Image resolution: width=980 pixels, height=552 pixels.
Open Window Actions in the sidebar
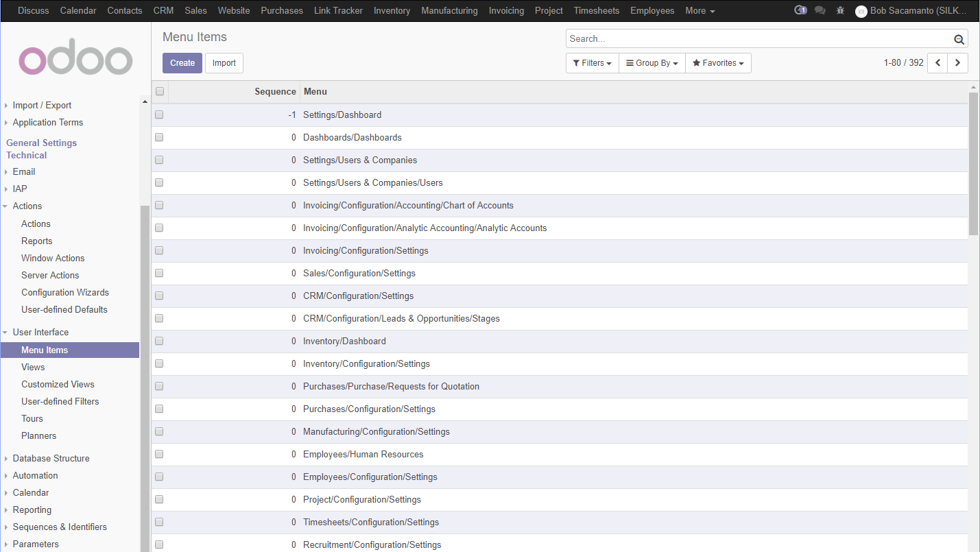click(x=53, y=258)
